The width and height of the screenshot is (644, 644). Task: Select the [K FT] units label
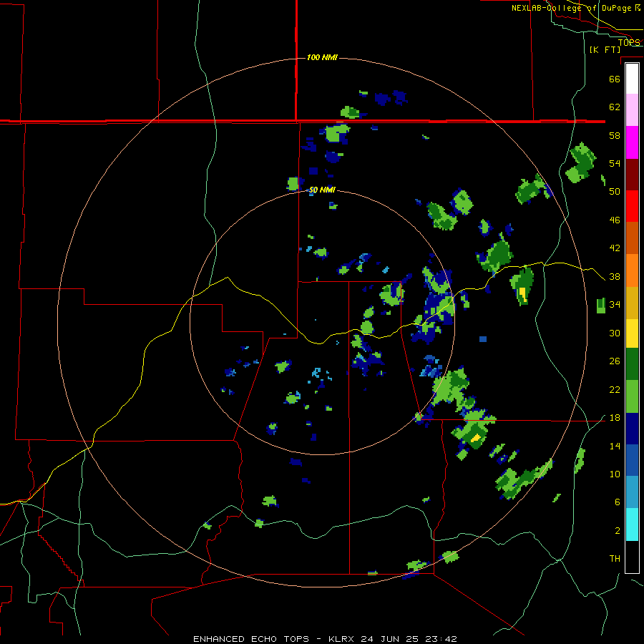(605, 49)
